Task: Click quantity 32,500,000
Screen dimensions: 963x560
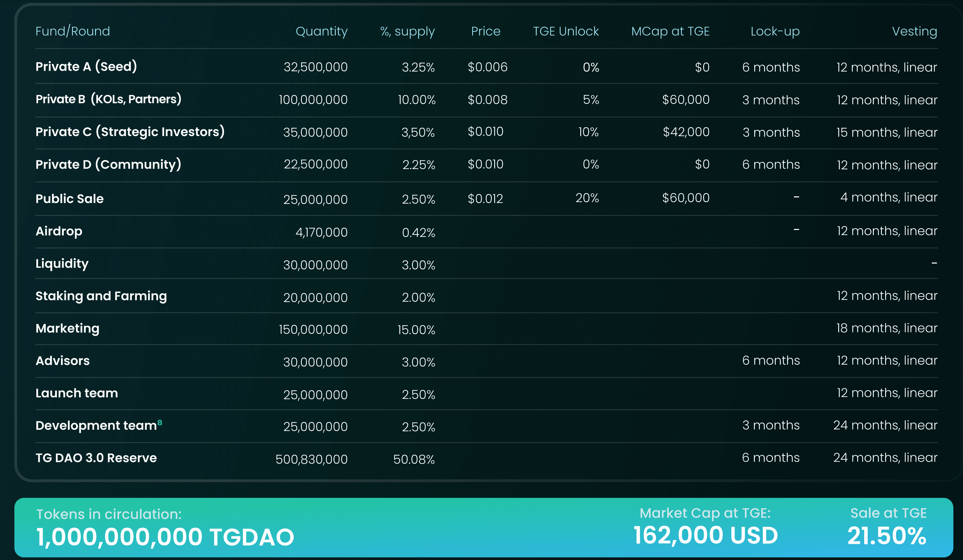Action: (x=315, y=67)
